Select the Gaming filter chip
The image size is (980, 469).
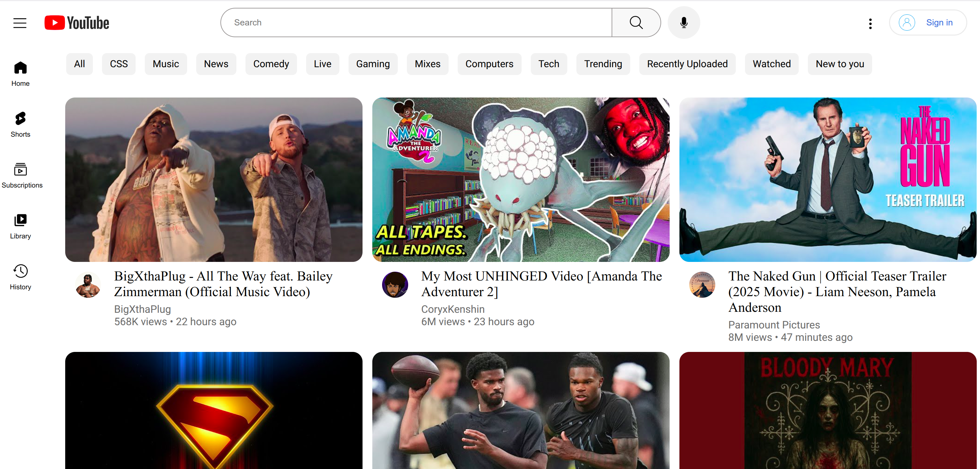pyautogui.click(x=373, y=64)
